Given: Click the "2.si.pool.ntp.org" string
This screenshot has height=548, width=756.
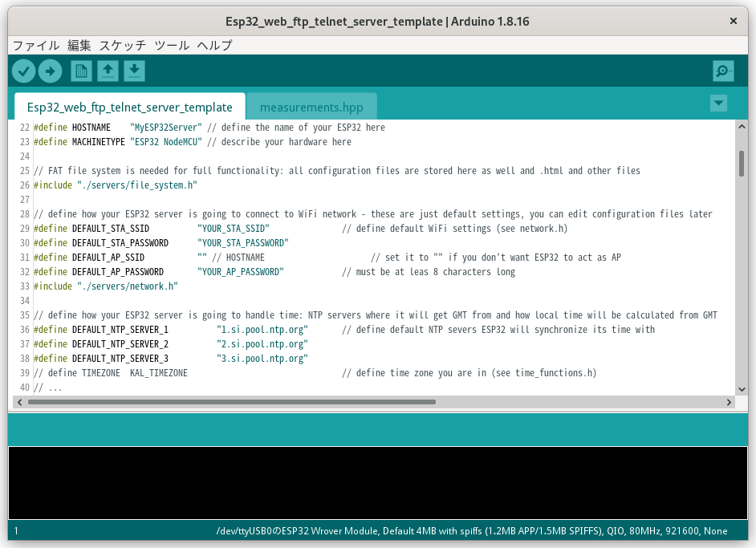Looking at the screenshot, I should coord(262,345).
